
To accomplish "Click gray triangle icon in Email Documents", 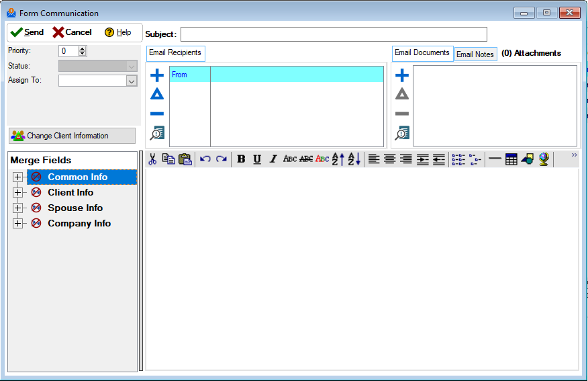I will (402, 93).
